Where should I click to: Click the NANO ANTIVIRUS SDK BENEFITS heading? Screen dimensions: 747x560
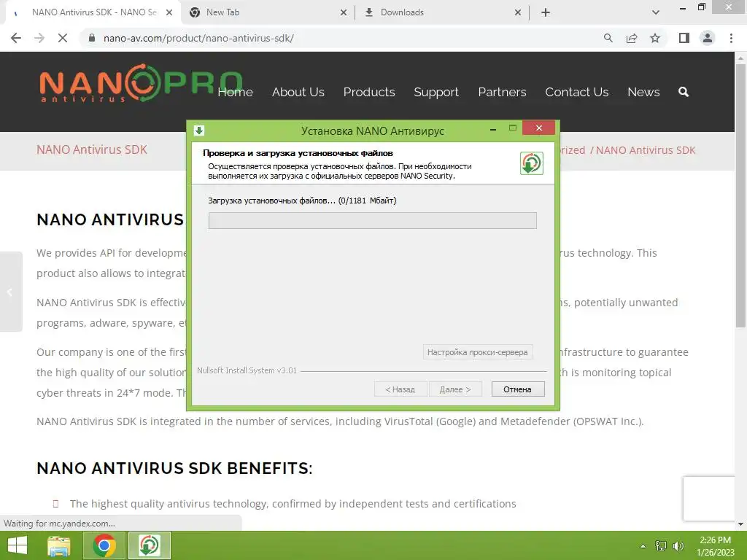click(175, 468)
